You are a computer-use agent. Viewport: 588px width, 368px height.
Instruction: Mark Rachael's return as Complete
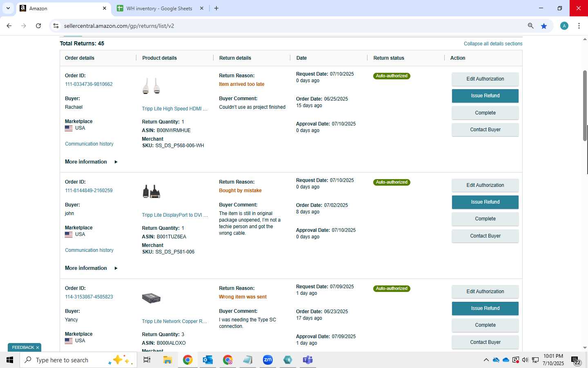coord(485,113)
